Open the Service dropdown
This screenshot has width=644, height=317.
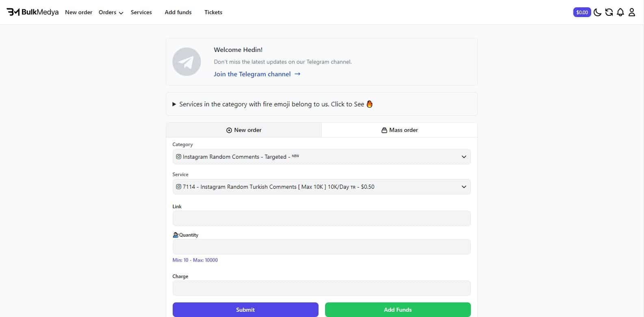point(321,187)
